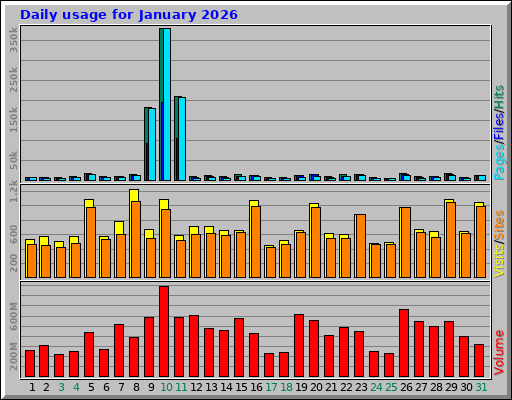The image size is (512, 400).
Task: Click the orange sites bar for day 2
Action: [46, 261]
